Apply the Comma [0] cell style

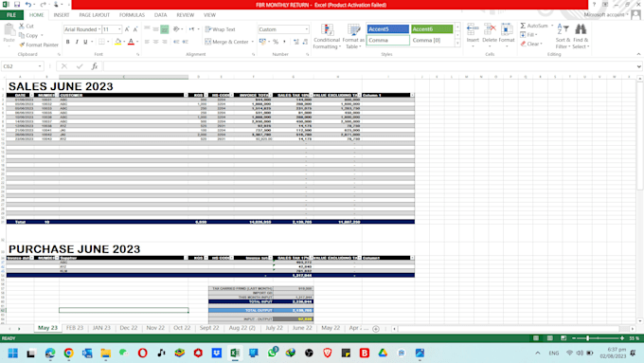(x=432, y=41)
